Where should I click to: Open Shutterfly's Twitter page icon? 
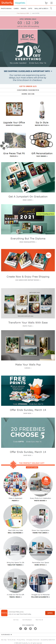(35, 629)
